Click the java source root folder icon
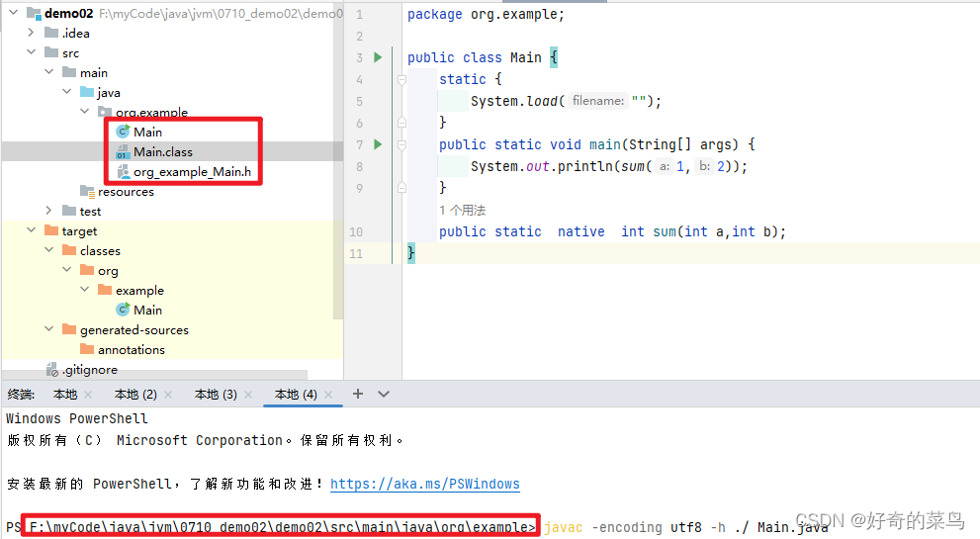 point(87,92)
